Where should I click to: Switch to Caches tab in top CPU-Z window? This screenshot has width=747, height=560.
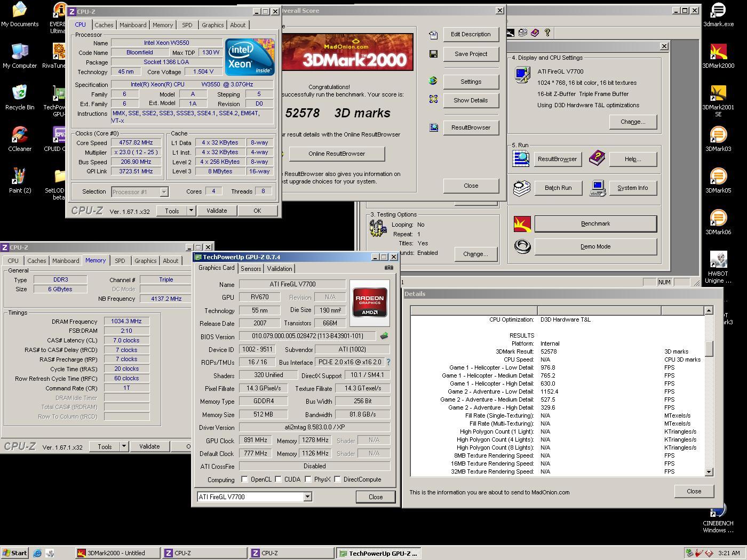click(104, 25)
